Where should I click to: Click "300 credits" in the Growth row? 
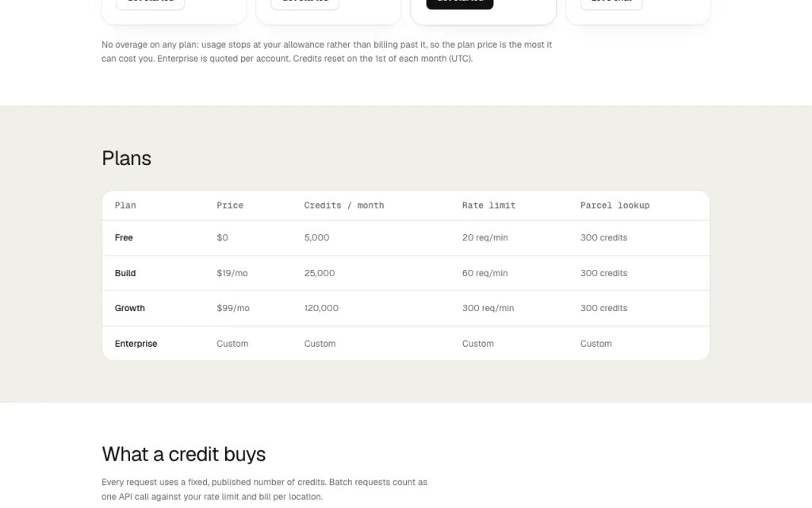click(603, 308)
